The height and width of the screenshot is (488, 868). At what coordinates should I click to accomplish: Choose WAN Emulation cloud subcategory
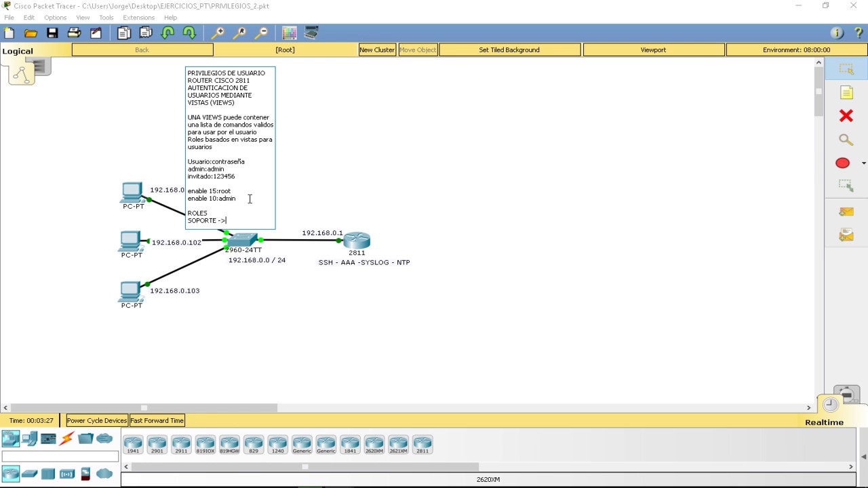pyautogui.click(x=104, y=473)
